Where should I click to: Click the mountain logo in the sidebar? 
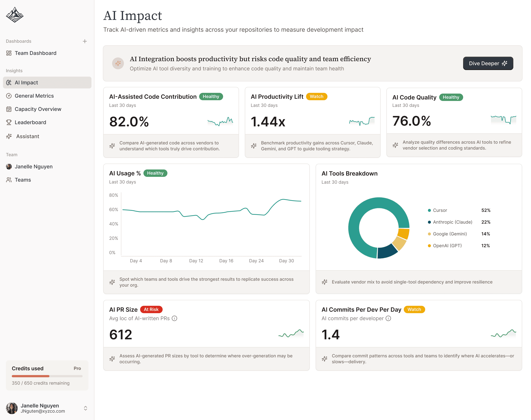(x=15, y=15)
